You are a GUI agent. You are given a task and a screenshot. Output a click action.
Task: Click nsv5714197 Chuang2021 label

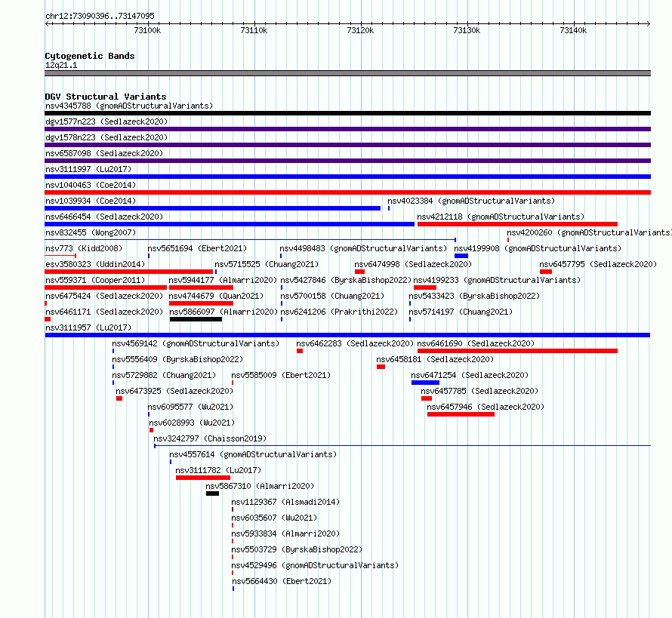coord(461,312)
